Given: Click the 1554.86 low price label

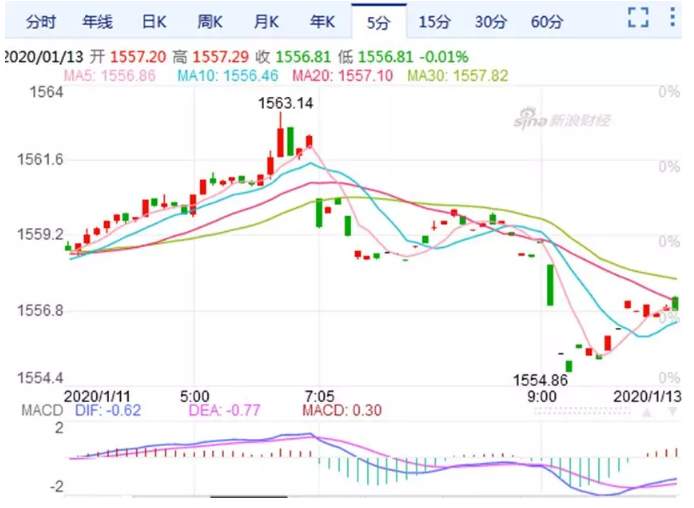Looking at the screenshot, I should [x=540, y=380].
